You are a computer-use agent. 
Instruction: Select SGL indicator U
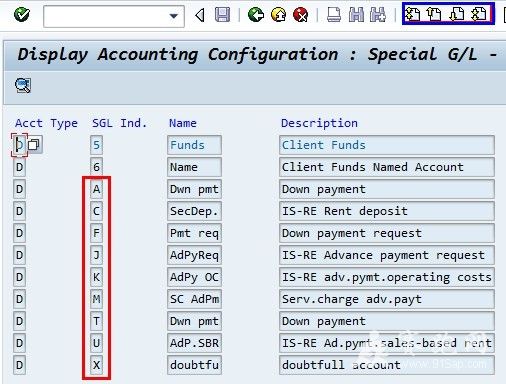(x=96, y=343)
